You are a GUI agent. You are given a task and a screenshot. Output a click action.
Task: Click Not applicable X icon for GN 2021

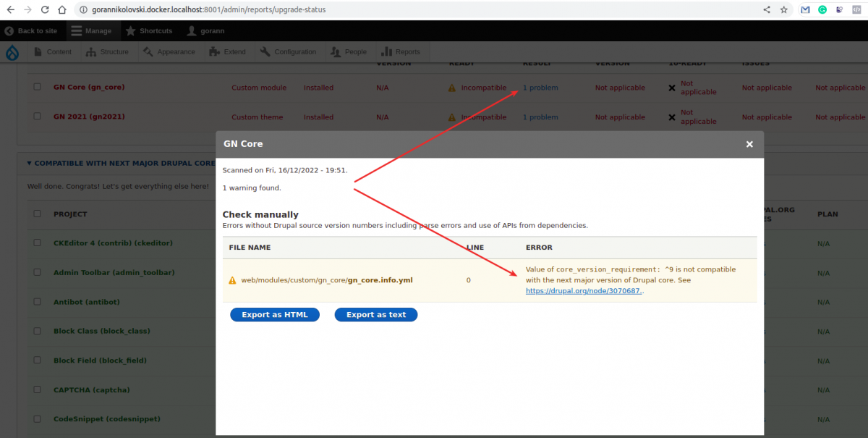[x=672, y=117]
